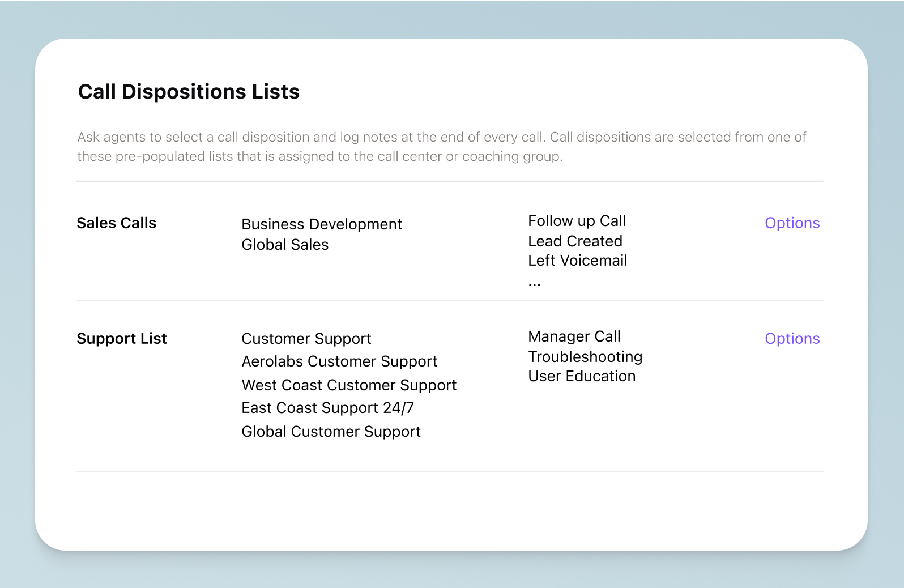Click the Manager Call disposition
Screen dimensions: 904x588
tap(574, 336)
